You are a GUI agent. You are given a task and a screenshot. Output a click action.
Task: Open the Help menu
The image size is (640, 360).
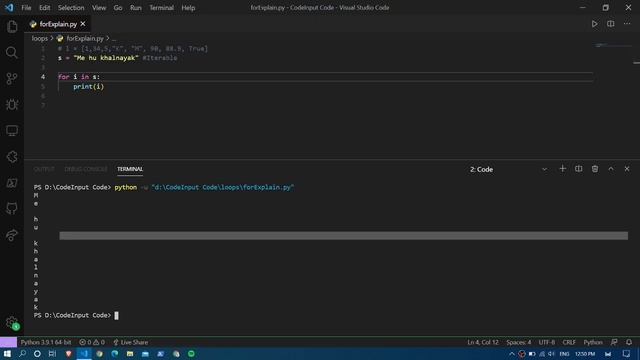pyautogui.click(x=188, y=8)
